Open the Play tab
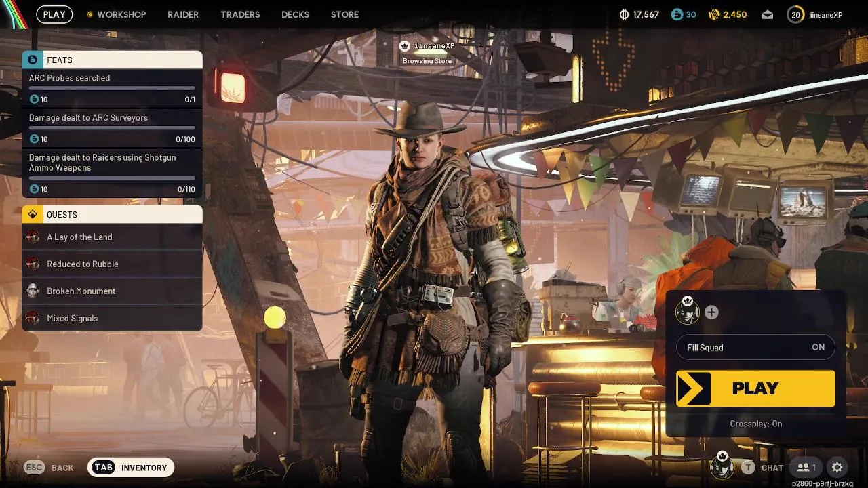This screenshot has height=488, width=868. click(x=54, y=14)
